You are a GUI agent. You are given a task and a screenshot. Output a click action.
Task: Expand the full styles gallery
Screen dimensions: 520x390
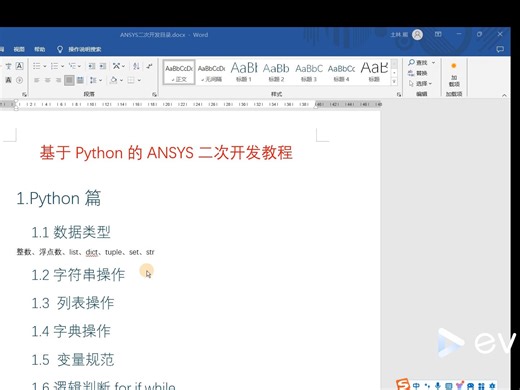tap(394, 81)
